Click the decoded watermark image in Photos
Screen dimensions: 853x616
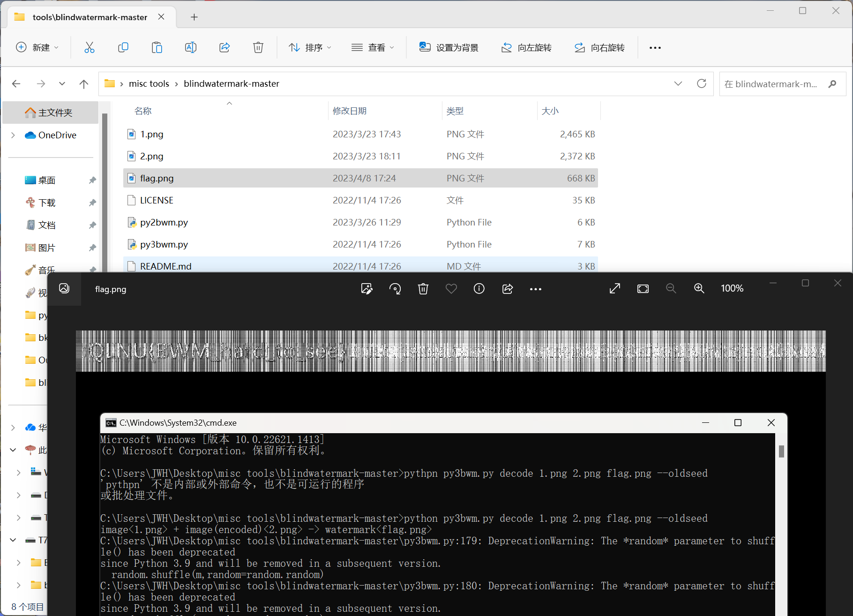451,351
